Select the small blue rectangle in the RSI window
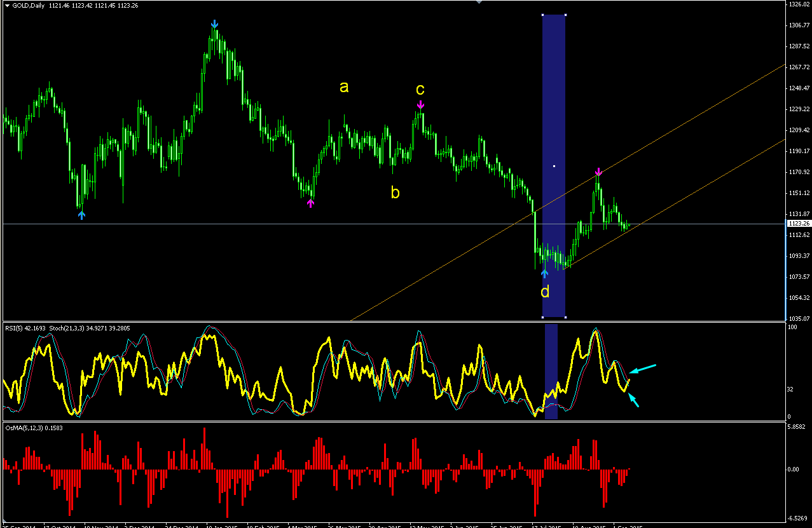The height and width of the screenshot is (528, 812). 551,372
